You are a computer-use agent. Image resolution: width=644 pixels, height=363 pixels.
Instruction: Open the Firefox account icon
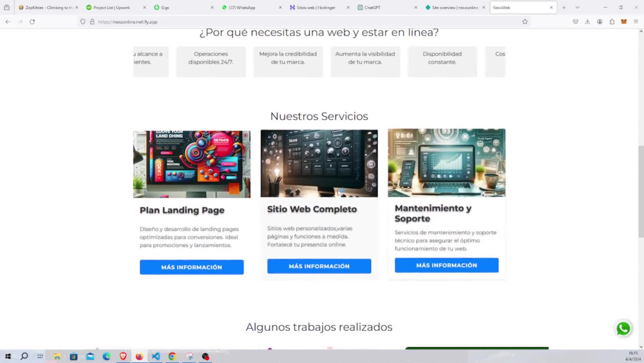pos(600,22)
